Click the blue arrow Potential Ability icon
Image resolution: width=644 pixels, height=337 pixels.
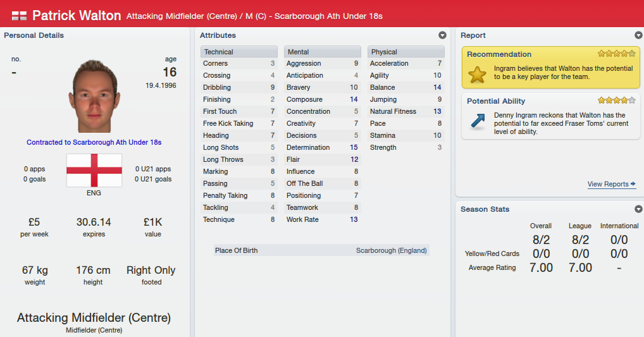pos(477,121)
